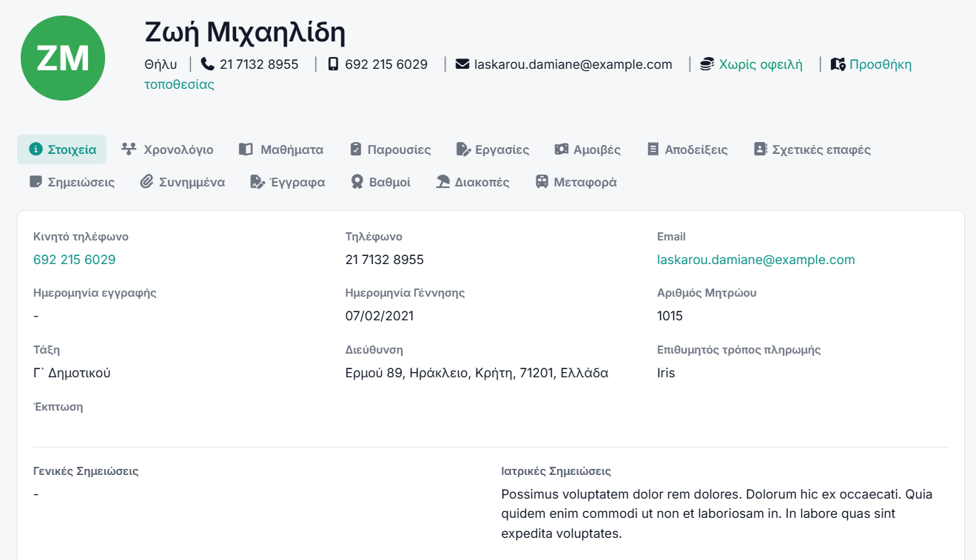Click the Διεύθυνση label
The width and height of the screenshot is (976, 560).
[374, 350]
